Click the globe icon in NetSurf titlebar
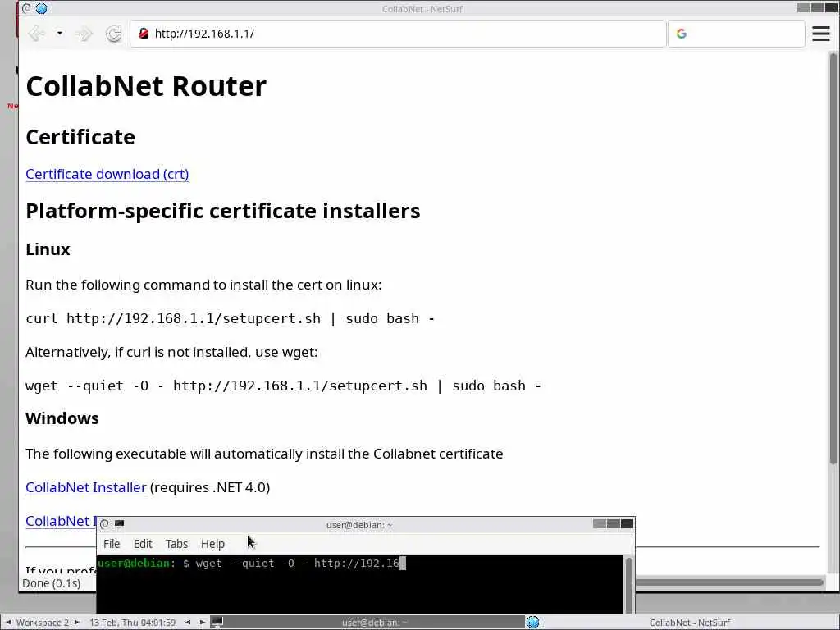 click(41, 8)
